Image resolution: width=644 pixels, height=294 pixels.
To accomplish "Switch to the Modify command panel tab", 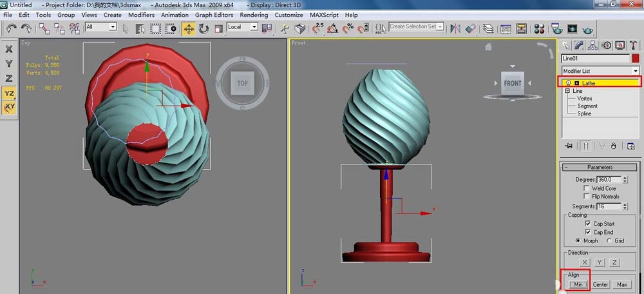I will (x=579, y=45).
